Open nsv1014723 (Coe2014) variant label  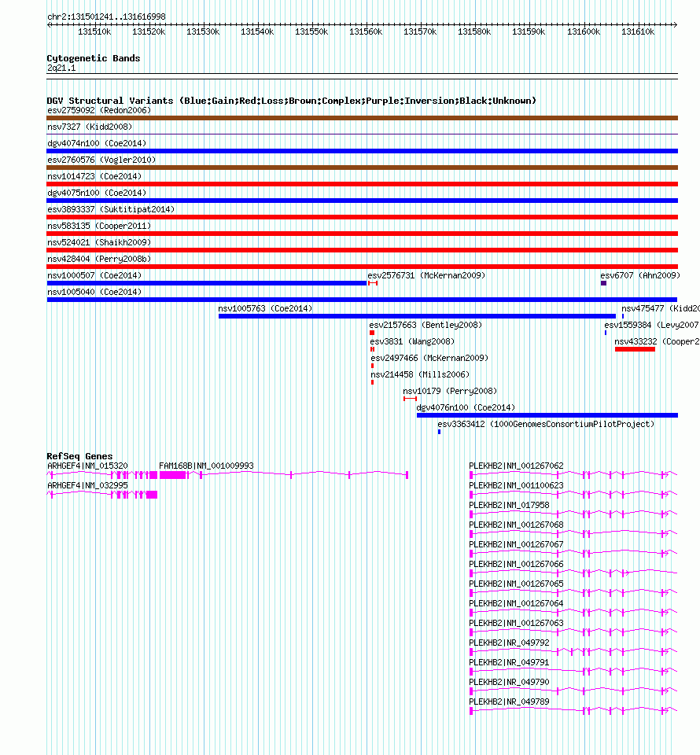pyautogui.click(x=94, y=176)
